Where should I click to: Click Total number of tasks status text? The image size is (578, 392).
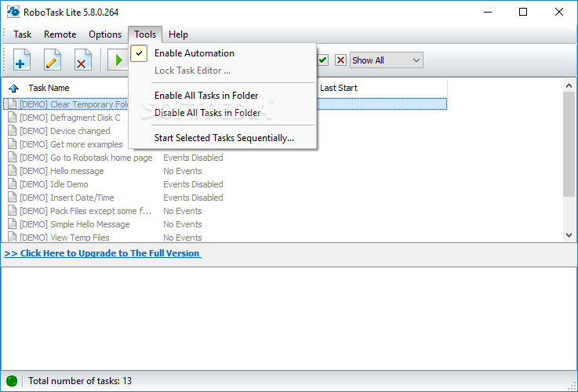point(80,380)
